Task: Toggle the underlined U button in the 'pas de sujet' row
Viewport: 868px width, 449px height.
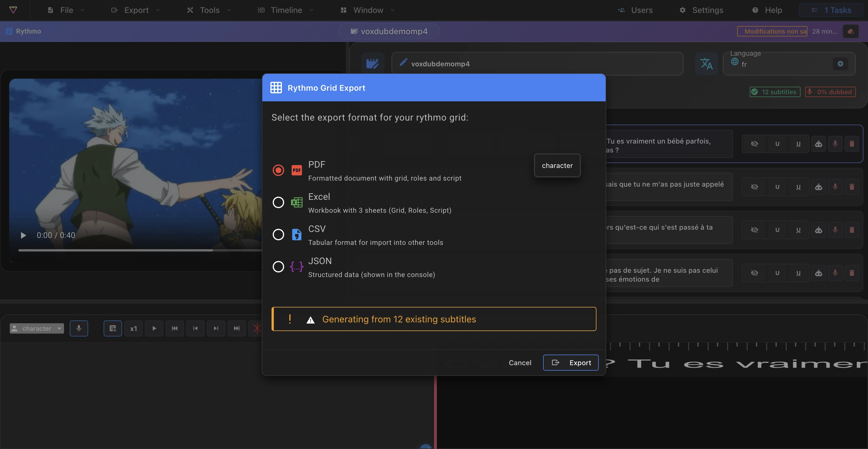Action: pyautogui.click(x=798, y=273)
